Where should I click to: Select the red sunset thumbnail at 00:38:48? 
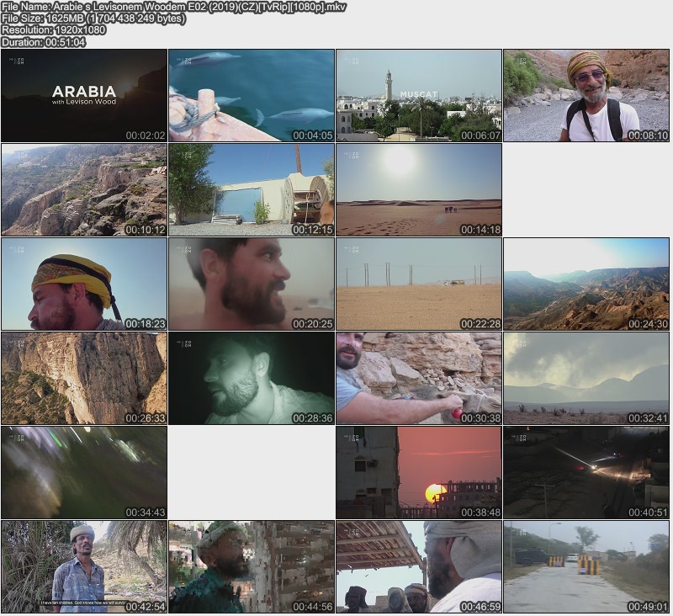coord(419,472)
